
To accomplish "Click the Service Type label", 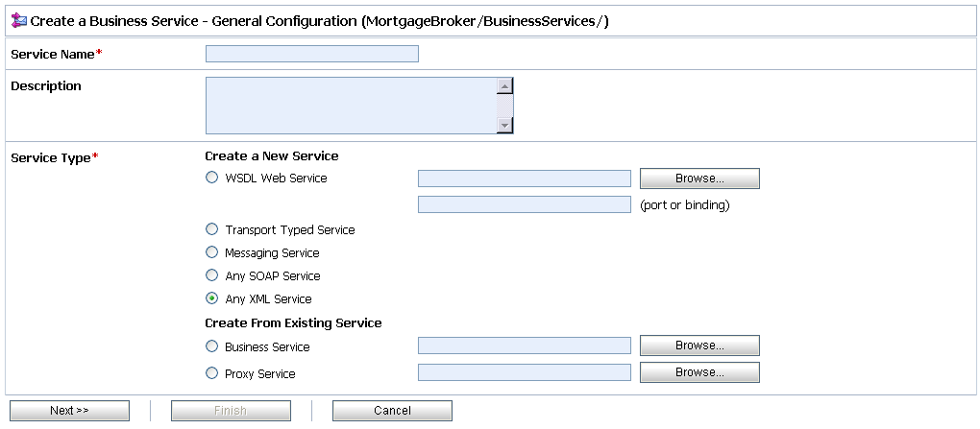I will (55, 158).
